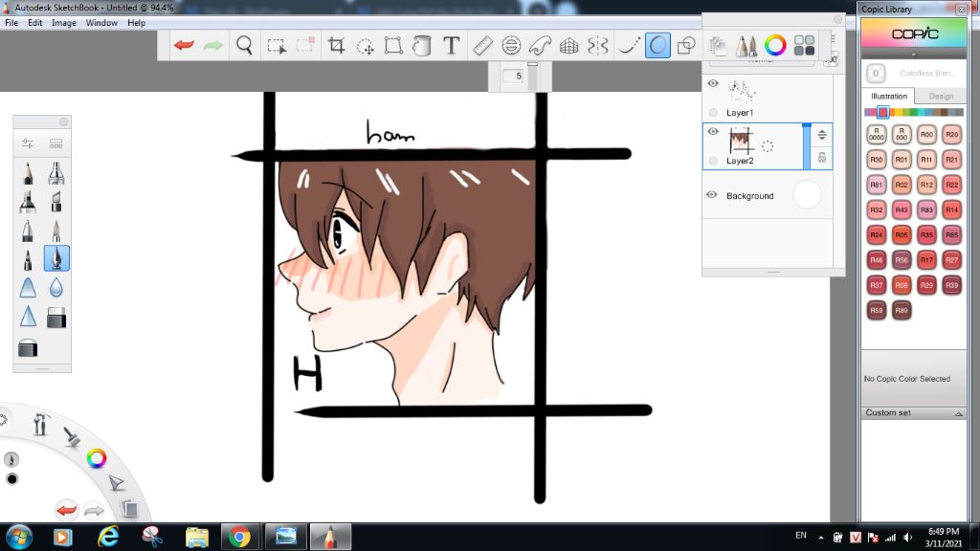Open the color wheel in the lagoon
This screenshot has width=980, height=551.
click(97, 458)
